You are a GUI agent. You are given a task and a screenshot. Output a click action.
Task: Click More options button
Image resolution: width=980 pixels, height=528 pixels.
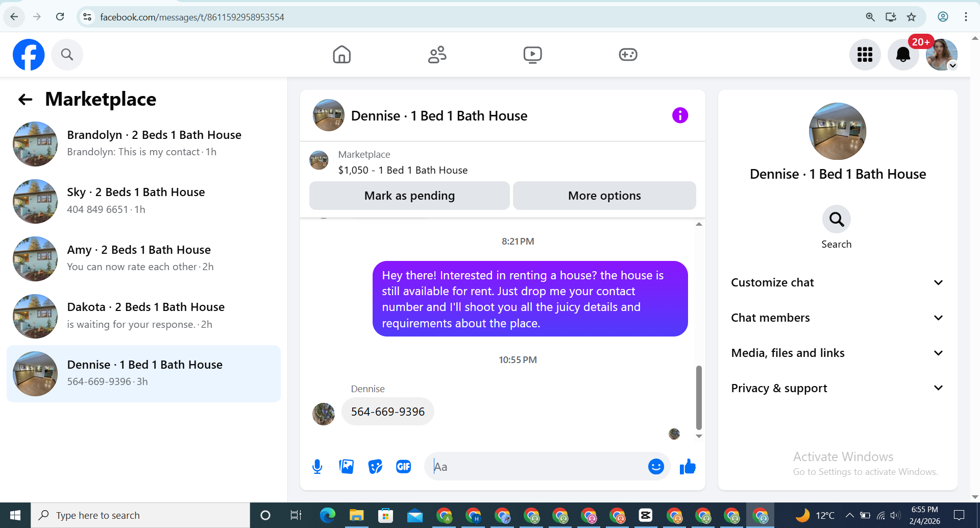pyautogui.click(x=604, y=196)
